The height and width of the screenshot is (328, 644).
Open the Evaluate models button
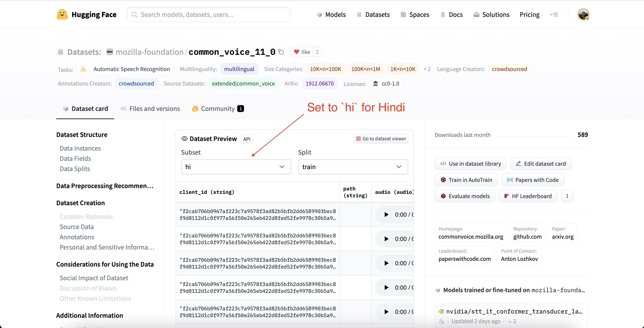click(465, 196)
